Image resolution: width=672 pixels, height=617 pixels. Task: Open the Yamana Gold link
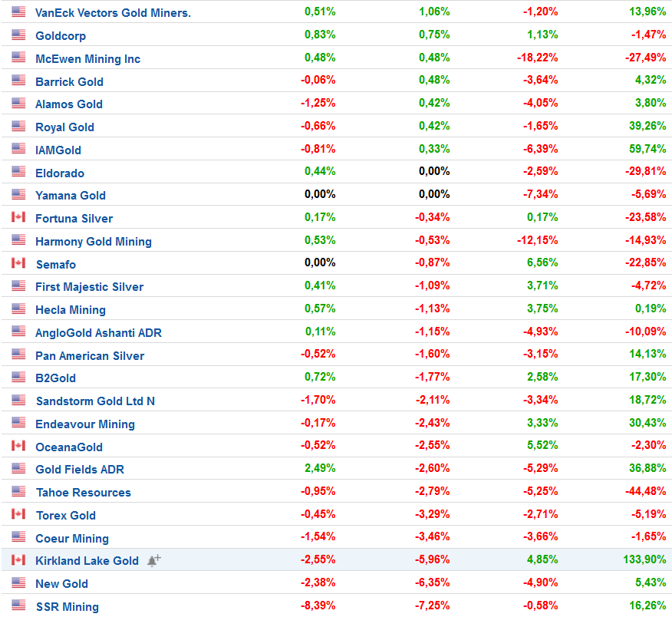tap(71, 196)
